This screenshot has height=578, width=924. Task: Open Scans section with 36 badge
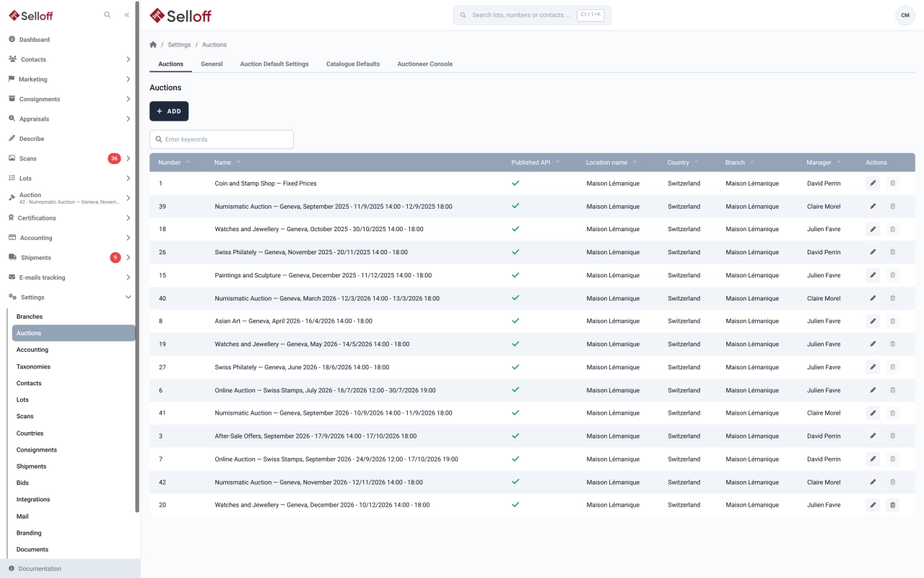tap(69, 158)
